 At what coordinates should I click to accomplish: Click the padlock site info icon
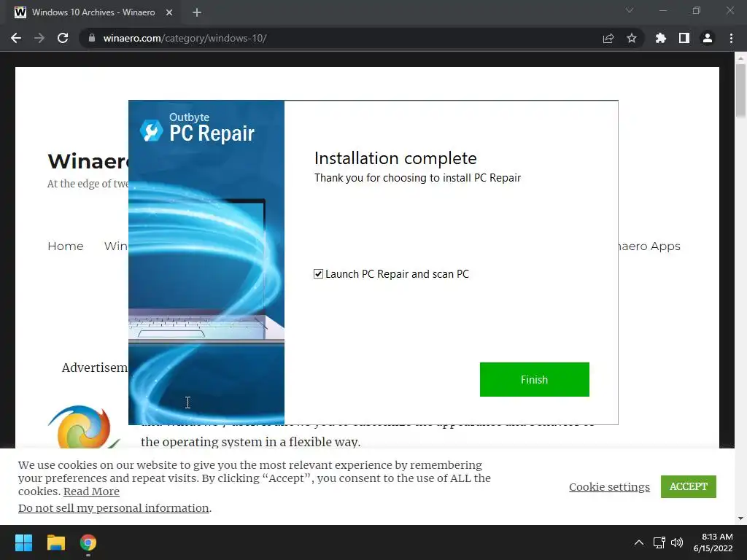[91, 38]
